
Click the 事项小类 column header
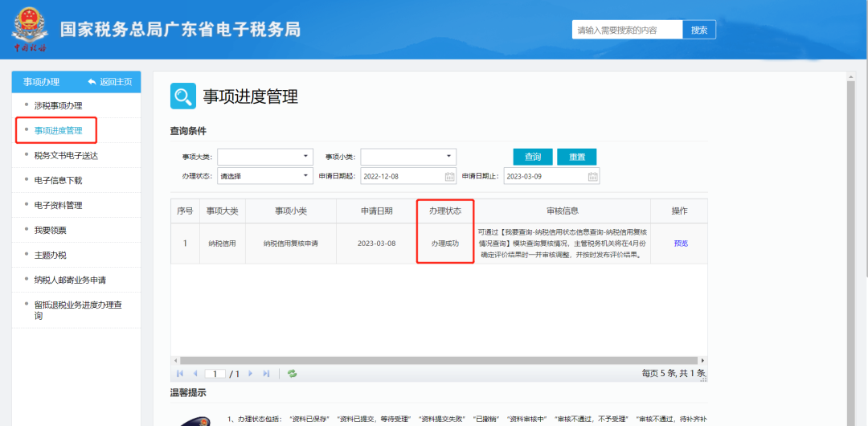tap(291, 211)
